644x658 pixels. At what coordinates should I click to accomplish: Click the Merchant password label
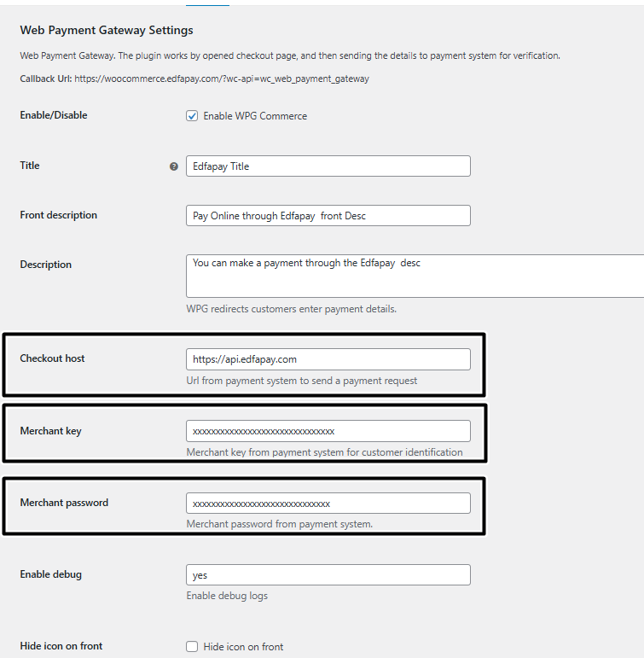[x=64, y=503]
